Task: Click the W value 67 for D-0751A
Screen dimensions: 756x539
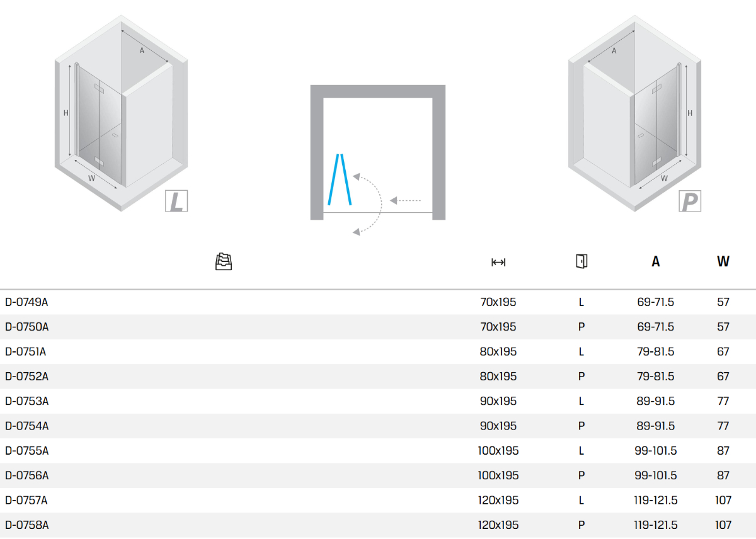Action: click(723, 352)
